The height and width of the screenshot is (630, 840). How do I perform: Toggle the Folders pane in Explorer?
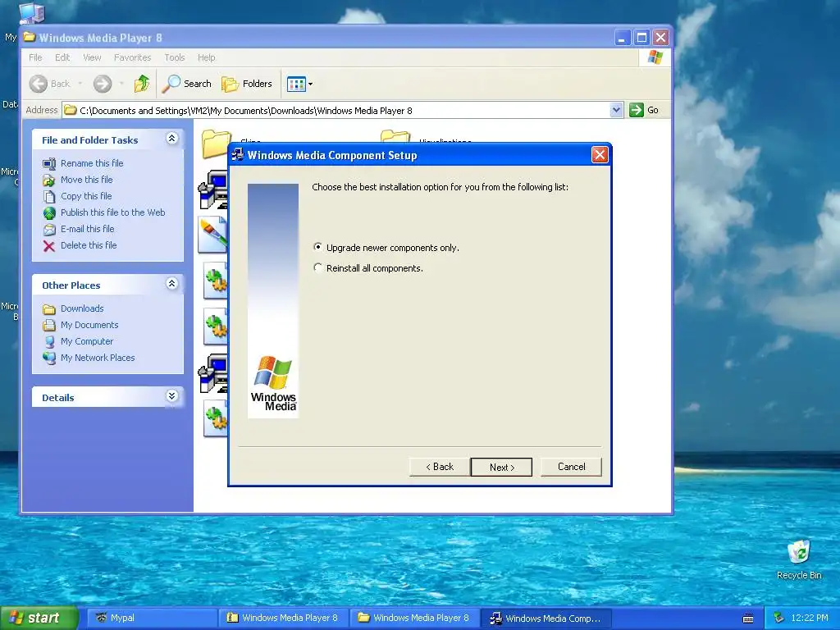(x=247, y=84)
